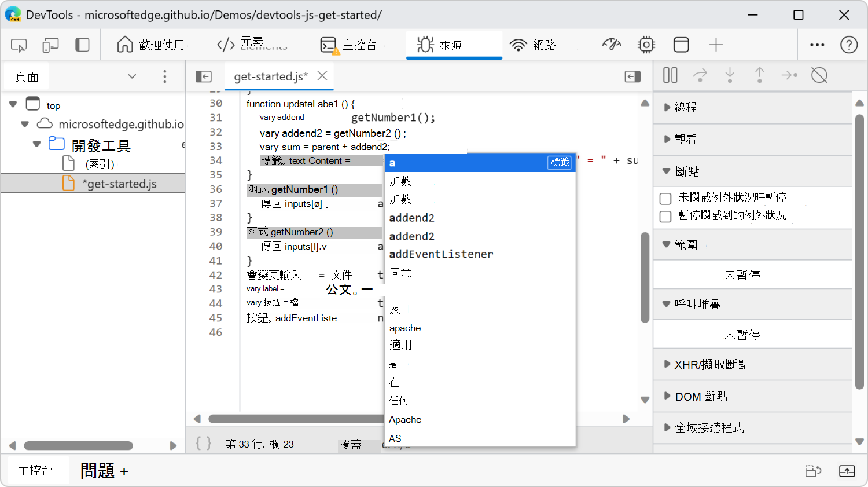
Task: Deactivate all breakpoints with the slashed-circle icon
Action: (819, 75)
